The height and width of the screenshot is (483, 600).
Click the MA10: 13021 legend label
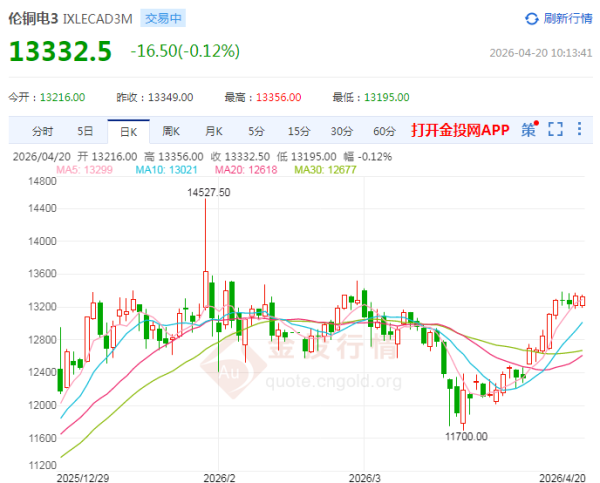click(x=166, y=170)
